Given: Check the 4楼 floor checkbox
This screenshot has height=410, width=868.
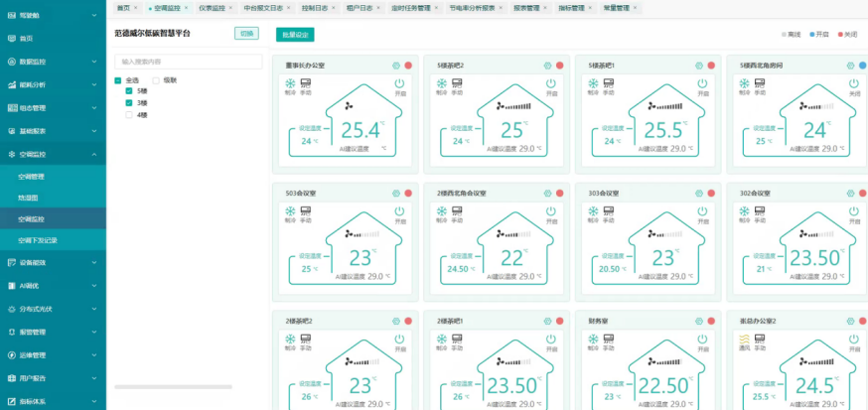Looking at the screenshot, I should point(129,114).
